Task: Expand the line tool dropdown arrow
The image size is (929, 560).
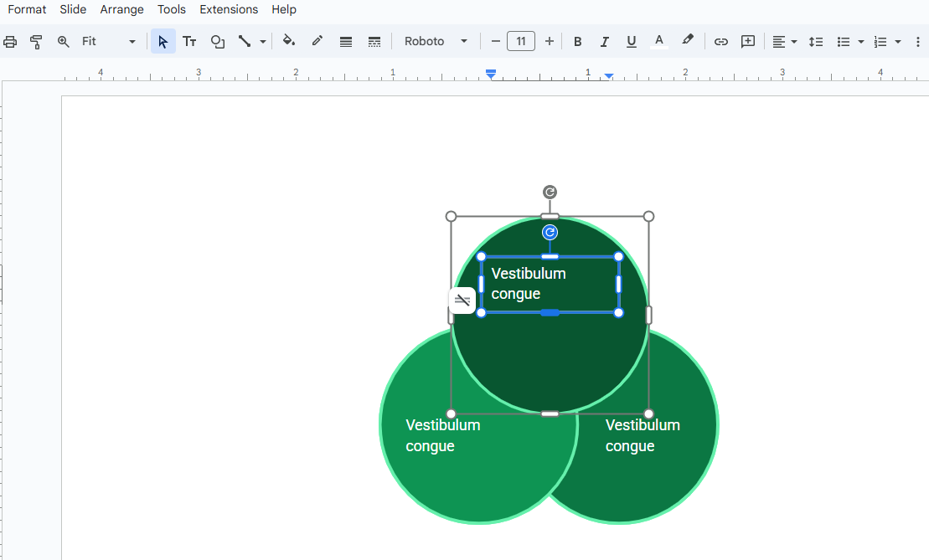Action: (x=263, y=41)
